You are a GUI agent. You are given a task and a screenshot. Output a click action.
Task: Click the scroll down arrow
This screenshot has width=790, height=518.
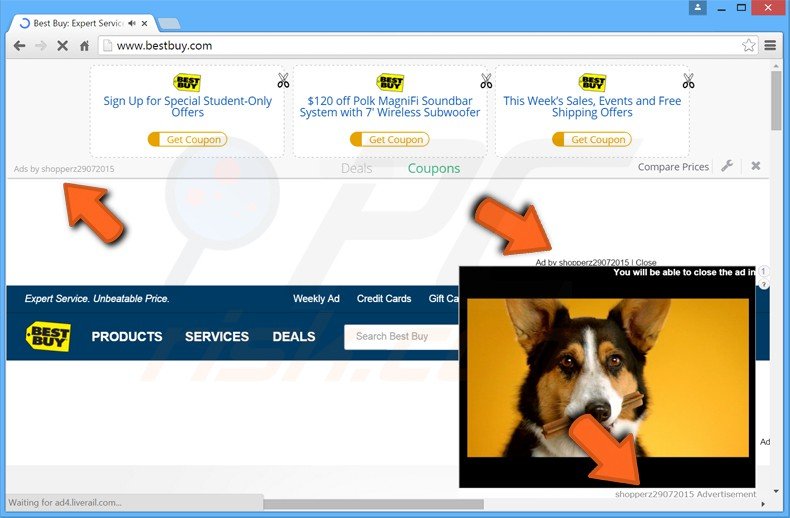coord(776,491)
